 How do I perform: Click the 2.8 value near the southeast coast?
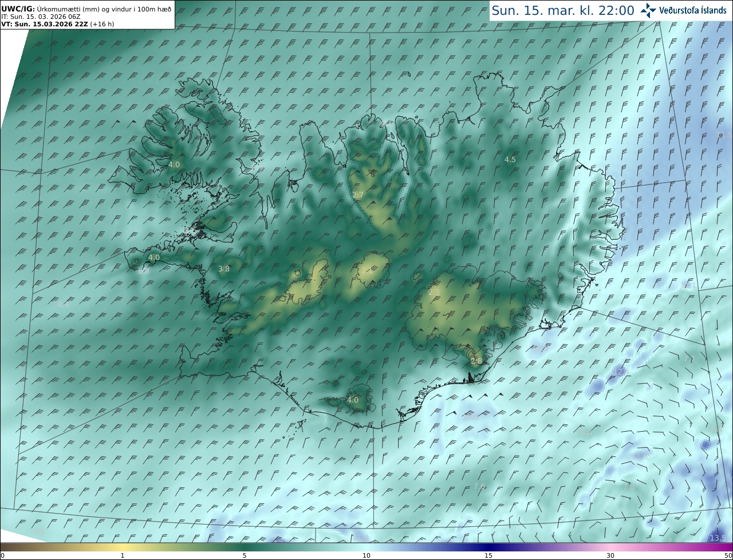(x=476, y=361)
